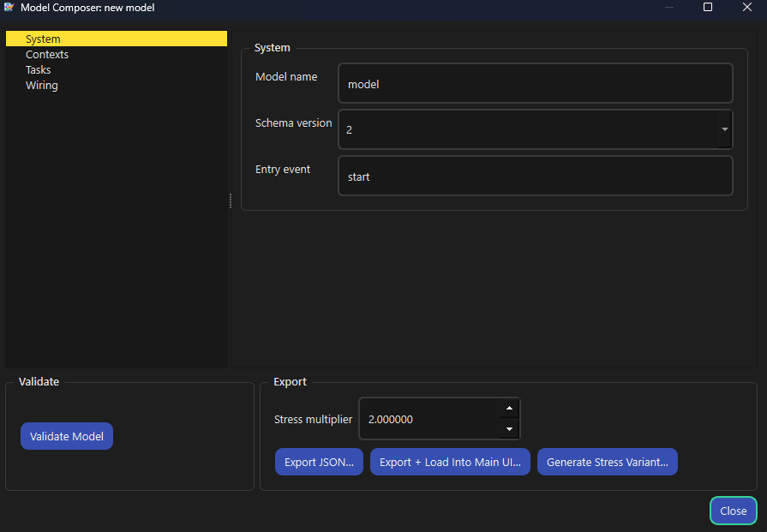Click the Schema version label
The height and width of the screenshot is (532, 767).
click(293, 123)
